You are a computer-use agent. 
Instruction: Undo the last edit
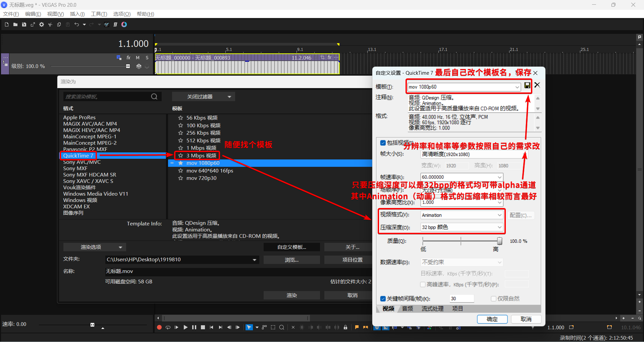click(x=77, y=24)
